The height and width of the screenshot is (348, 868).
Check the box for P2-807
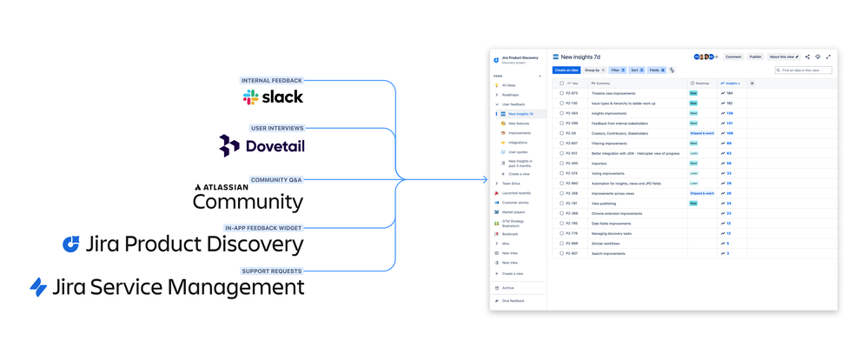coord(561,253)
